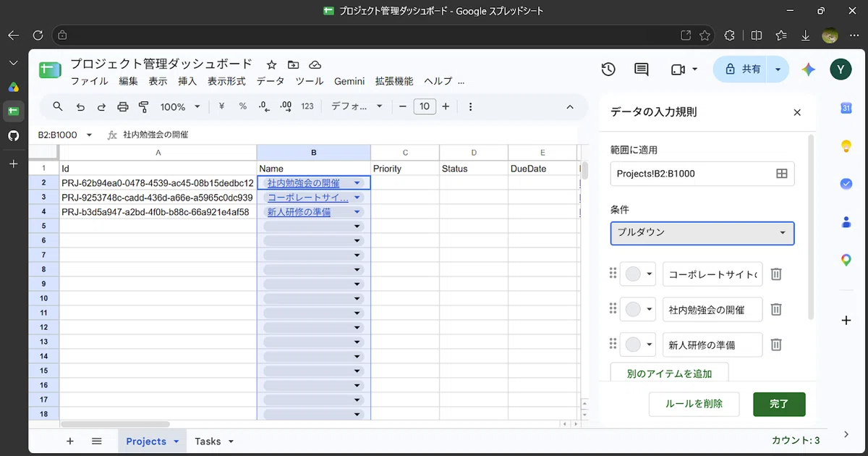Viewport: 868px width, 456px height.
Task: Open the 拡張機能 menu
Action: pos(394,82)
